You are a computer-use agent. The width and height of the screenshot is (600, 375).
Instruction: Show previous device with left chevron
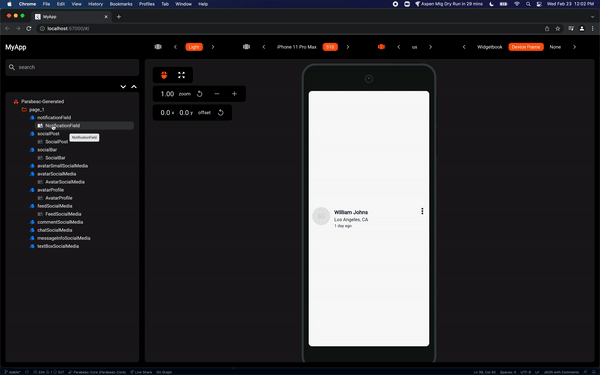click(x=264, y=47)
